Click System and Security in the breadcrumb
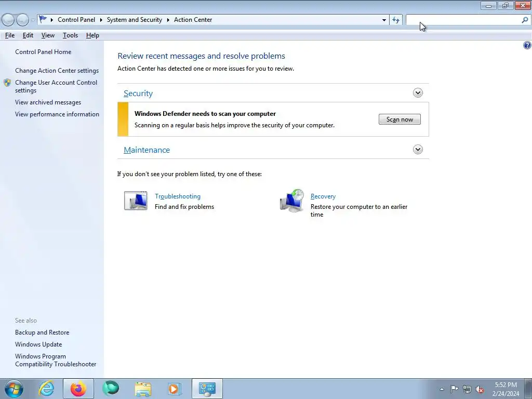The height and width of the screenshot is (399, 532). [x=135, y=20]
